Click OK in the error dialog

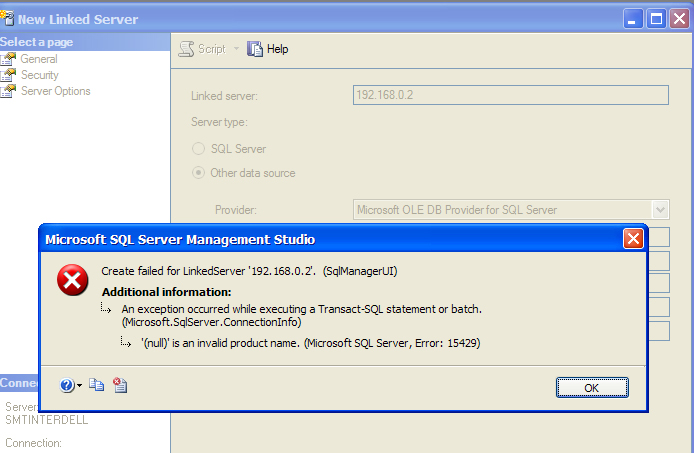pos(592,388)
